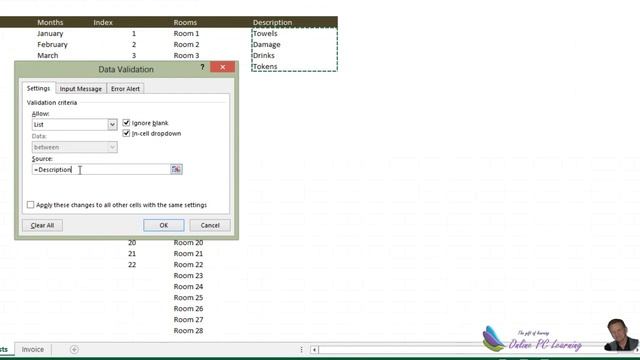Select the Room 24 cell
640x360 pixels.
pos(188,287)
